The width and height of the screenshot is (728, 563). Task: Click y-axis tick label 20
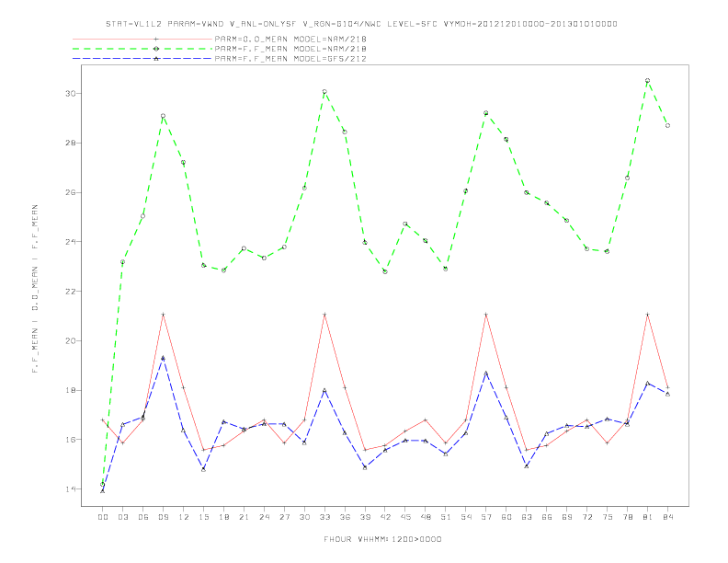coord(71,341)
